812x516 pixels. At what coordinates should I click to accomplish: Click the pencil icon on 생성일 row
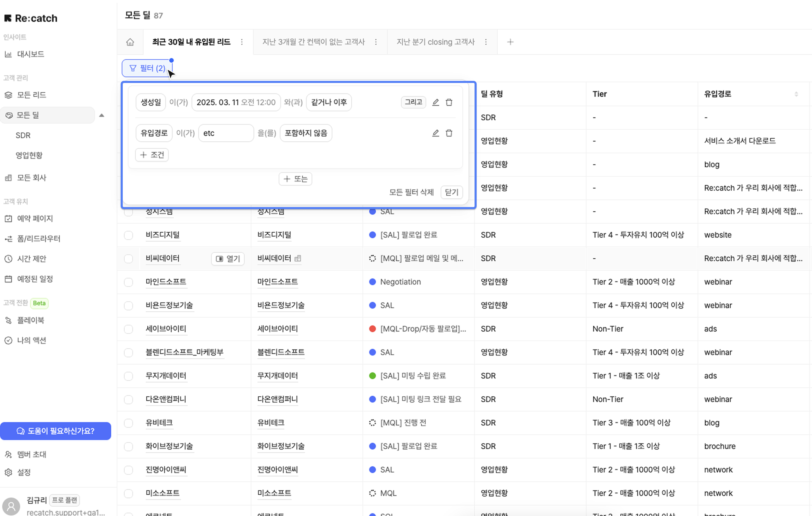(x=435, y=102)
